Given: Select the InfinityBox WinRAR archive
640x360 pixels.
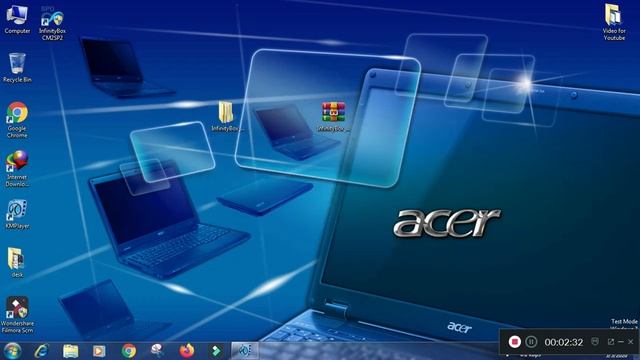Looking at the screenshot, I should point(333,117).
